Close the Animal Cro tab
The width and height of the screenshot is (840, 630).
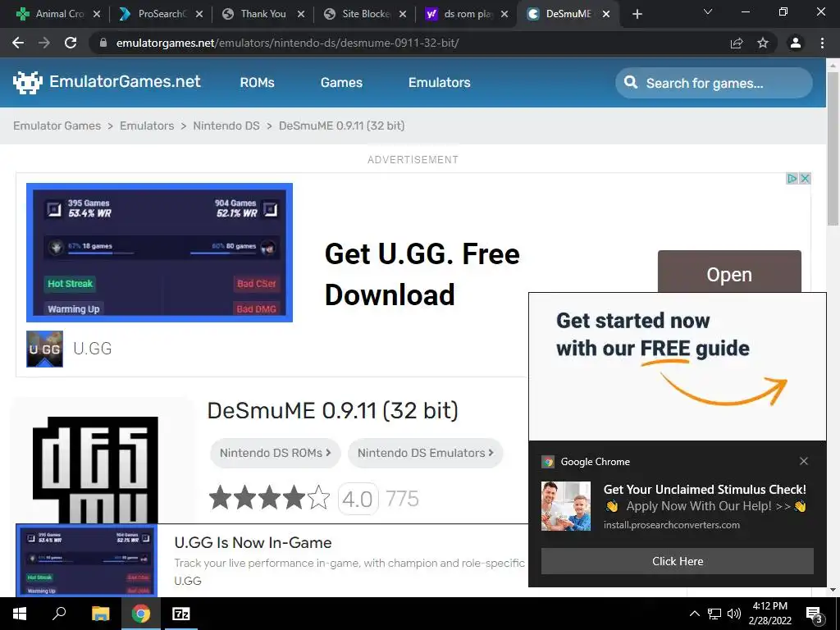(x=97, y=14)
